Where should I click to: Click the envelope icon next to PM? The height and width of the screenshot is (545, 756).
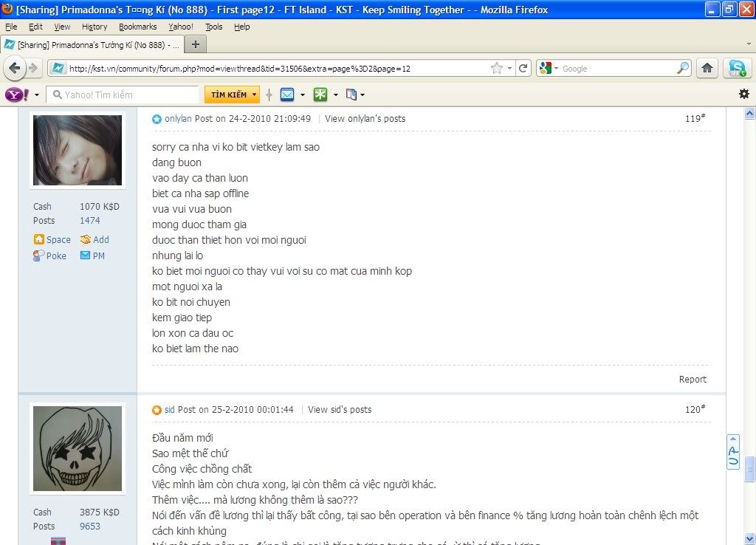click(x=86, y=256)
